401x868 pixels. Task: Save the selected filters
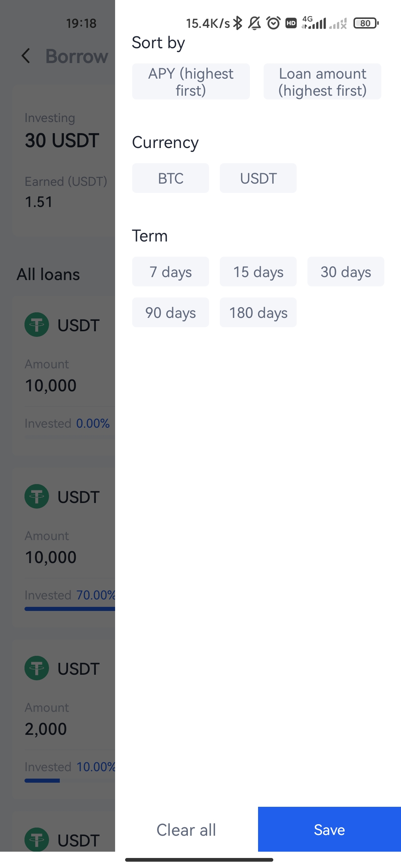pyautogui.click(x=329, y=829)
